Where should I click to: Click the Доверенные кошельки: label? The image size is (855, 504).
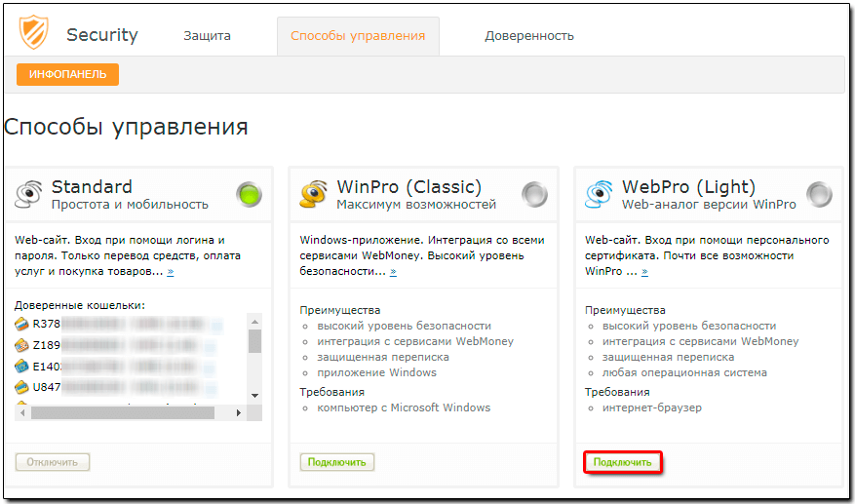80,305
